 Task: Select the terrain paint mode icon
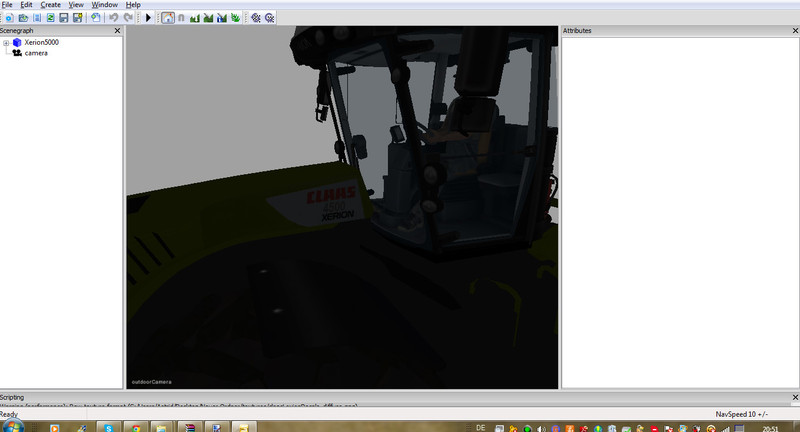208,18
